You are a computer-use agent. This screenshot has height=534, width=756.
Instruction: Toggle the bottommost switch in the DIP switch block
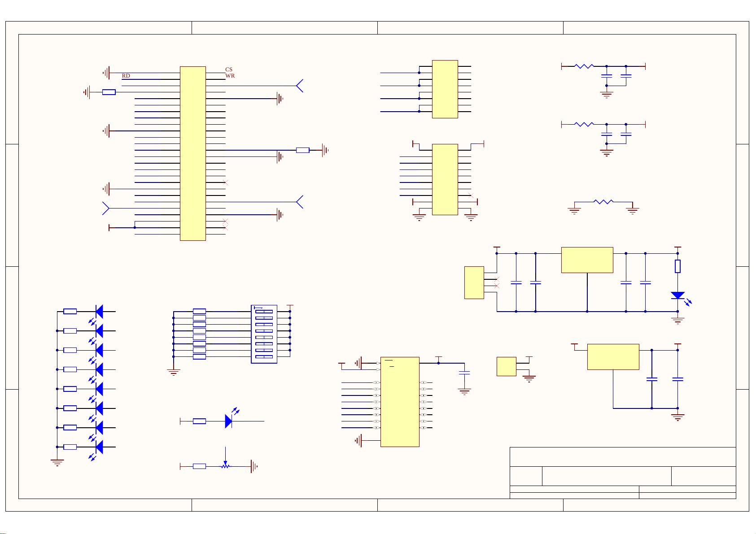tap(264, 357)
